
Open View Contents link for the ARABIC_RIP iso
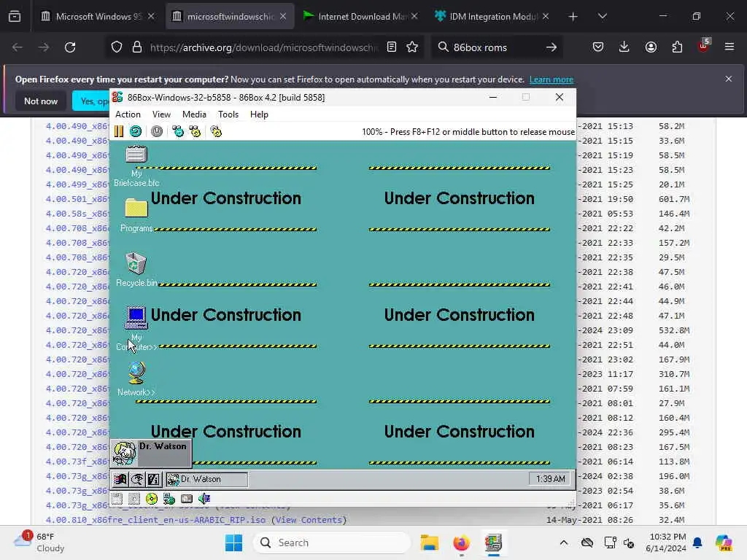(x=309, y=520)
